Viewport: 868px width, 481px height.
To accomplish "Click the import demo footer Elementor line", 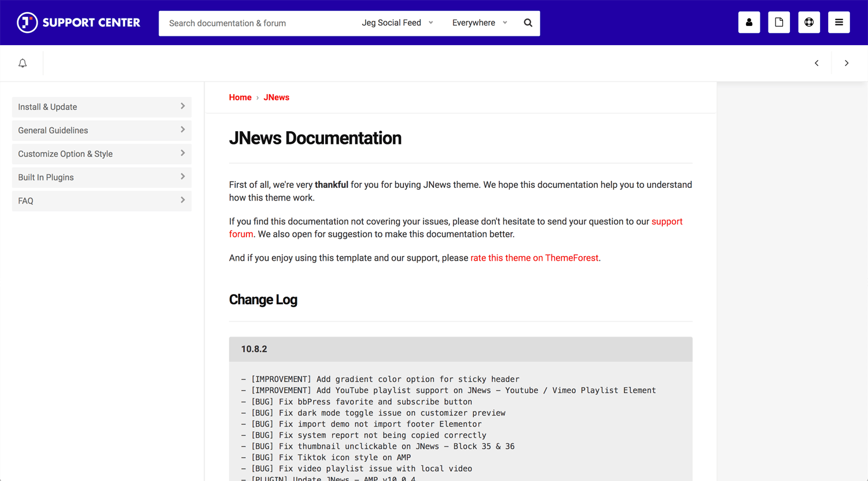I will (x=361, y=424).
